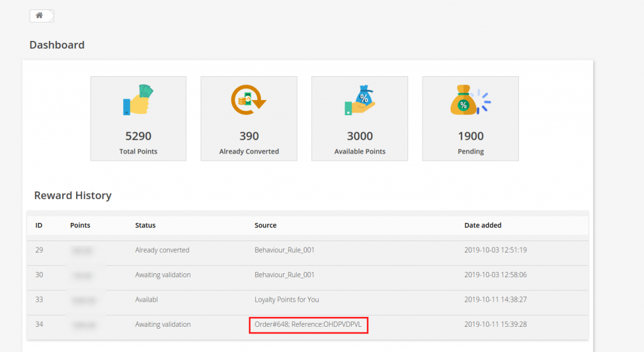This screenshot has height=352, width=644.
Task: Click the Order#648 Reference:OHDPVDPVL source
Action: click(x=308, y=324)
